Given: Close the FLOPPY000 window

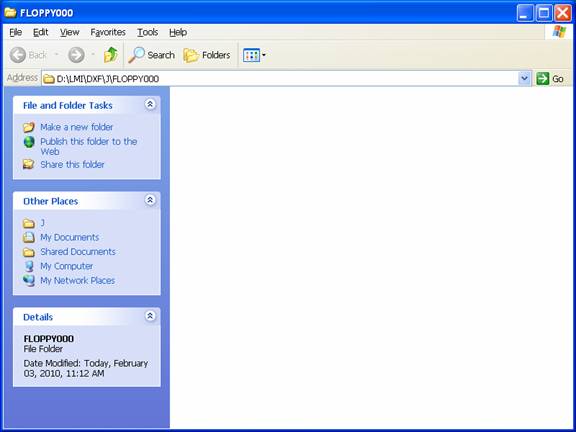Looking at the screenshot, I should (563, 14).
